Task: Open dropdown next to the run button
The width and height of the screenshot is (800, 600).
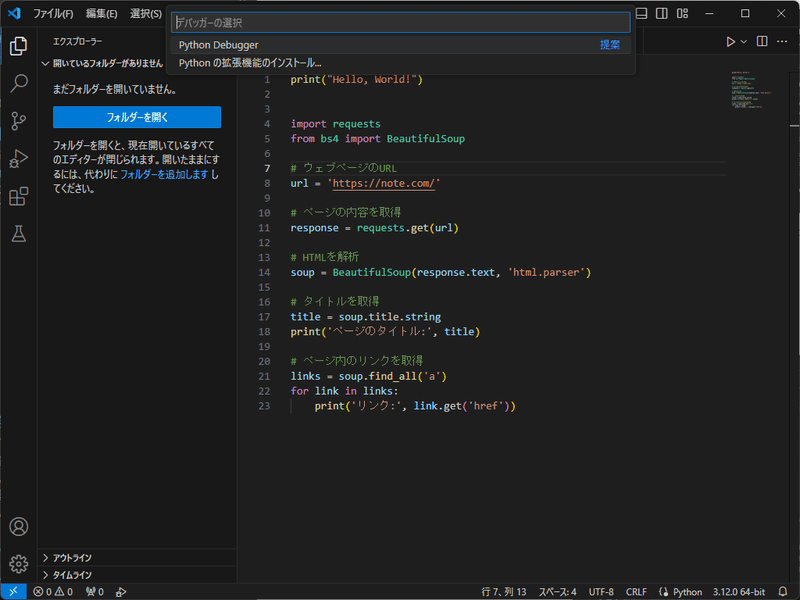Action: [x=744, y=42]
